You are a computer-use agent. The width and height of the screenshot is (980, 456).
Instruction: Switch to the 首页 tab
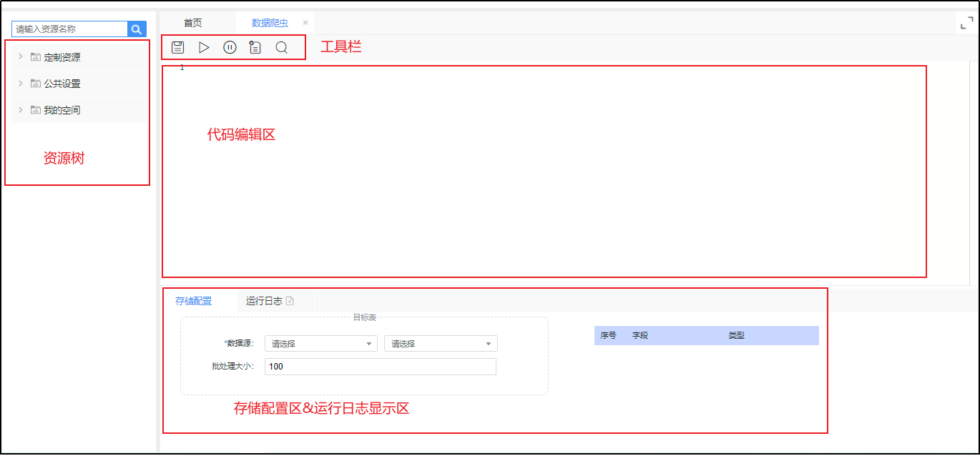[x=193, y=23]
